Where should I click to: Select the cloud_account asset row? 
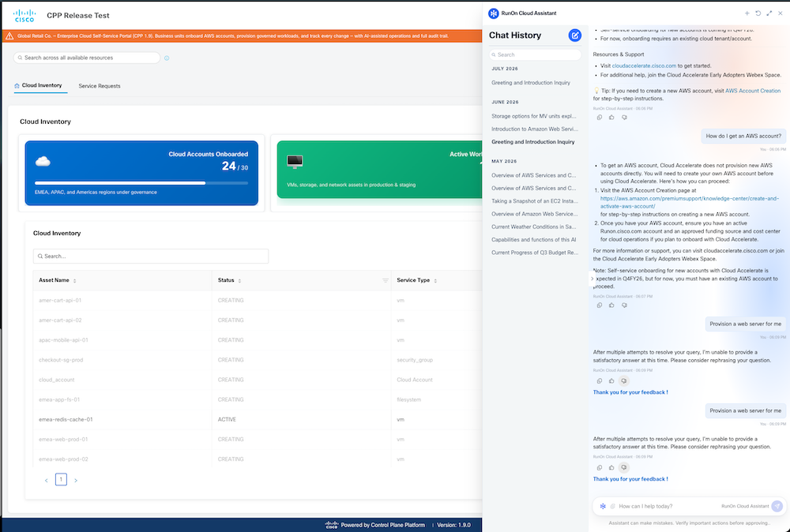point(257,380)
